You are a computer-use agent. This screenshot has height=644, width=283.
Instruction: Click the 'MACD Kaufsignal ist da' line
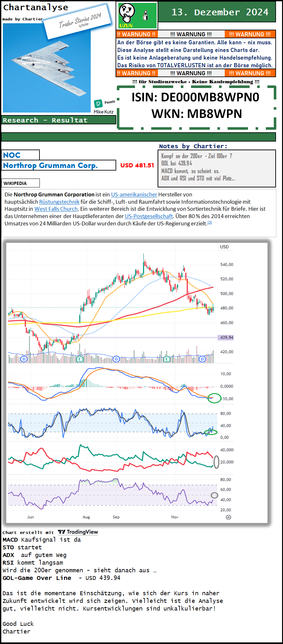[42, 539]
